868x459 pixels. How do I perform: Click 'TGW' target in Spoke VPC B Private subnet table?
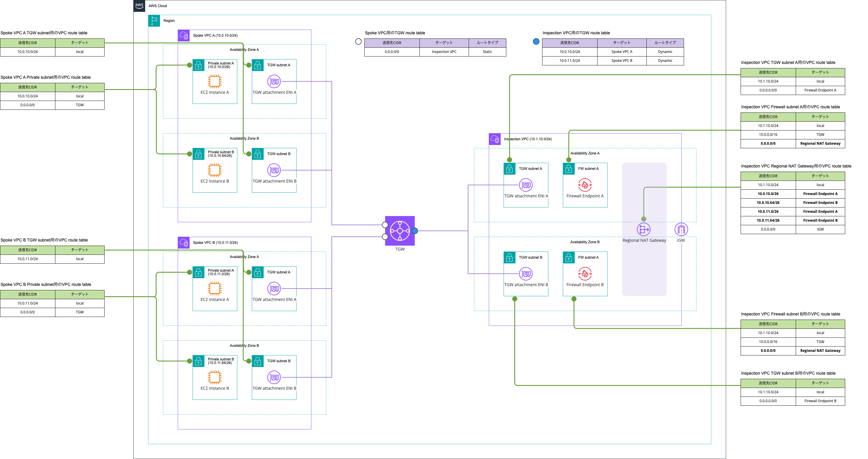[x=79, y=312]
